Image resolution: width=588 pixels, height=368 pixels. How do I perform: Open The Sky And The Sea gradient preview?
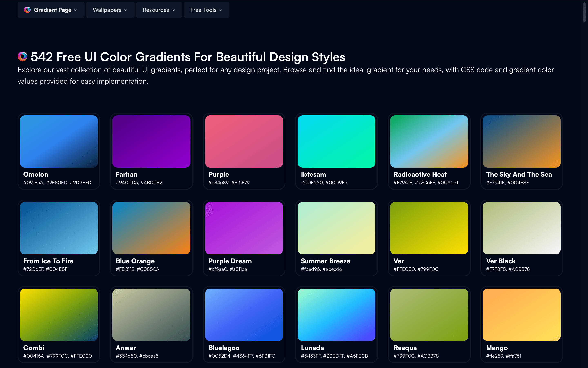[522, 141]
